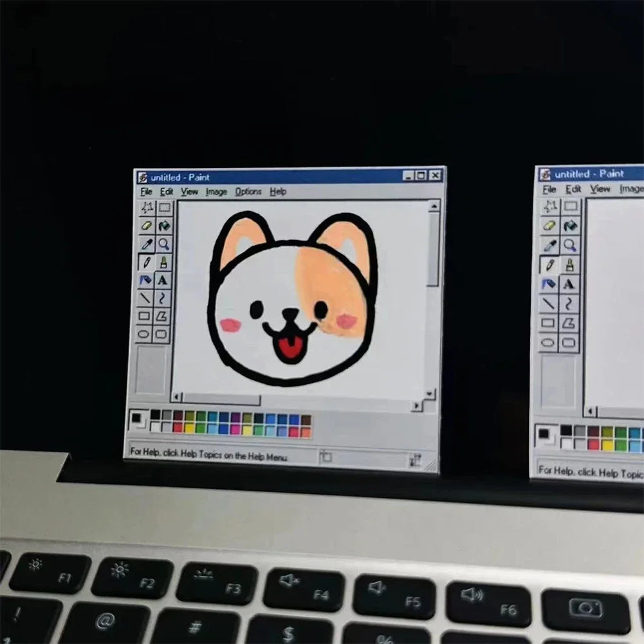This screenshot has width=644, height=644.
Task: Choose the brown swatch in left Paint palette
Action: [x=306, y=420]
